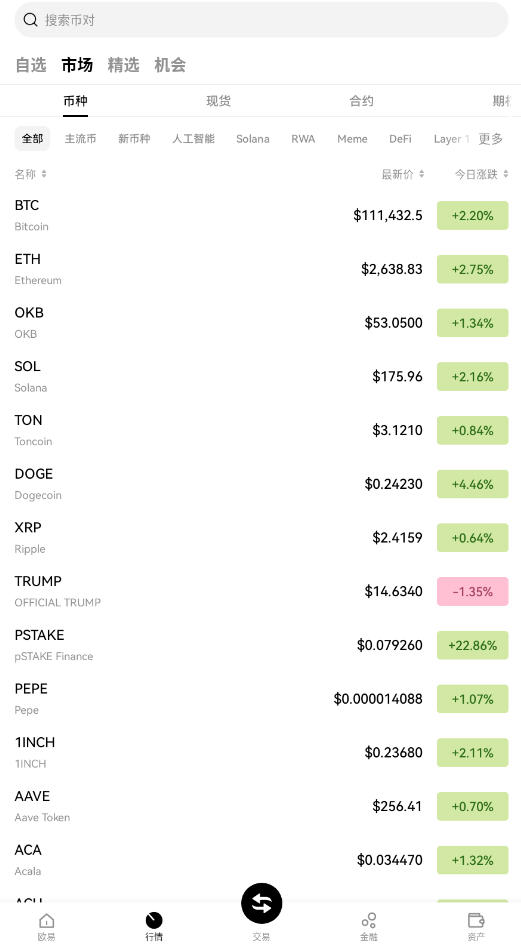Open the PSTAKE coin row
Image resolution: width=521 pixels, height=946 pixels.
tap(260, 645)
